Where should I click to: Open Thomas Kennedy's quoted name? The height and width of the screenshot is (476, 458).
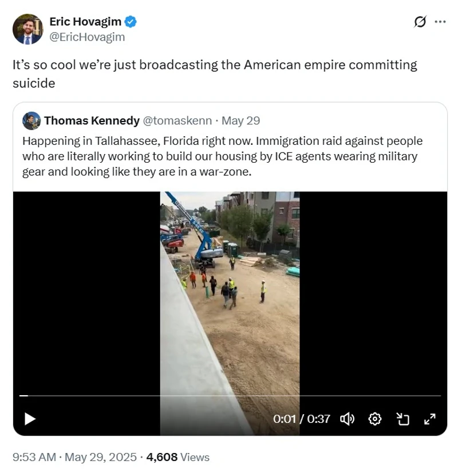92,121
